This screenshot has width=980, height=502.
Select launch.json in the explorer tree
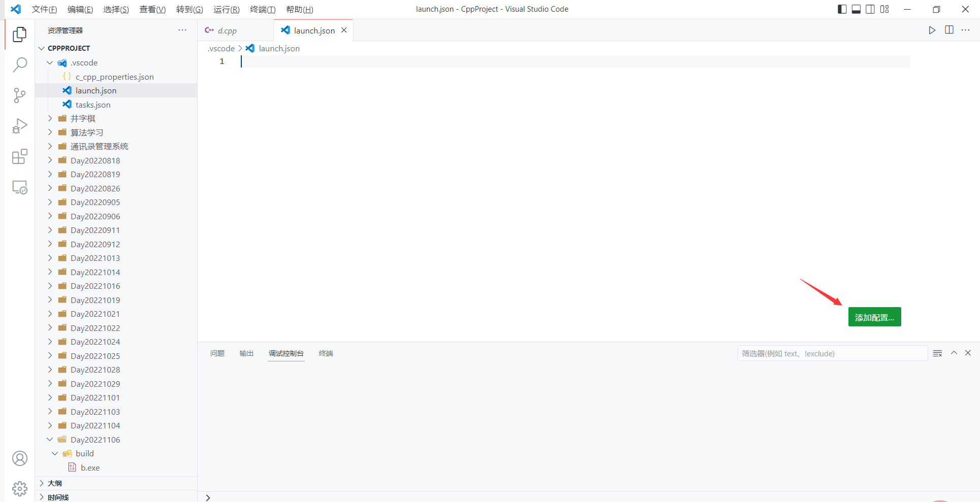point(116,90)
